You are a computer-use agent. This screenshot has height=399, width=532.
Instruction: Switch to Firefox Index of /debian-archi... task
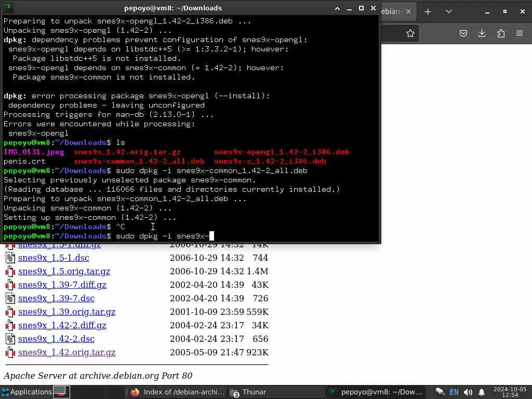[178, 392]
